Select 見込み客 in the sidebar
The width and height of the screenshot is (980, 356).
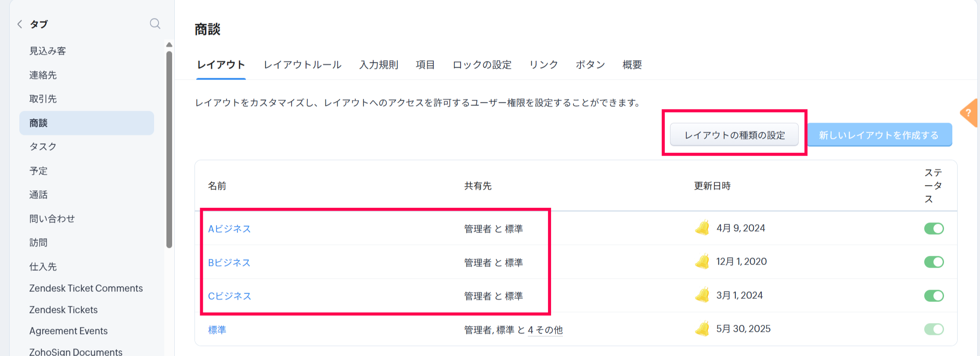47,51
